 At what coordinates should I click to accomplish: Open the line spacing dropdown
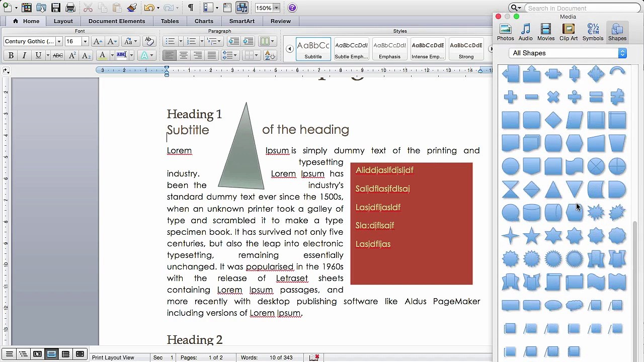(230, 55)
